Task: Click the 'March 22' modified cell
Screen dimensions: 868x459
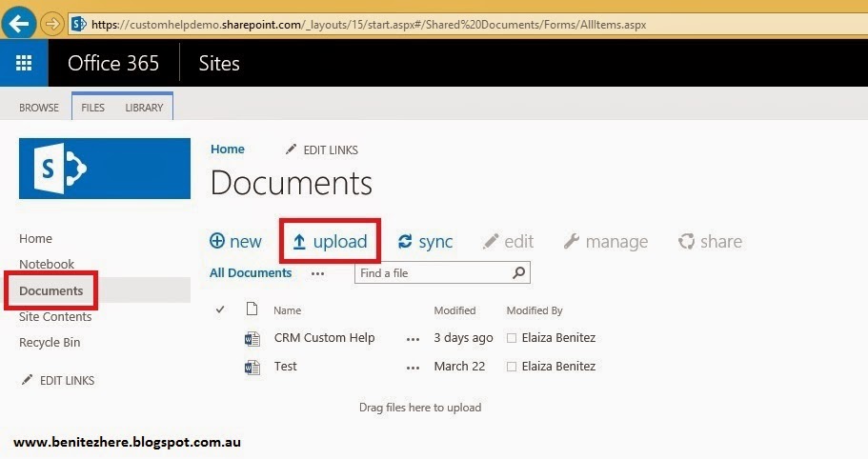Action: click(x=459, y=366)
